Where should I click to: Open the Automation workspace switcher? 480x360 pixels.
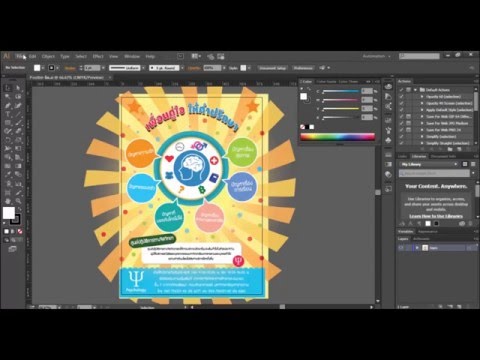point(377,56)
